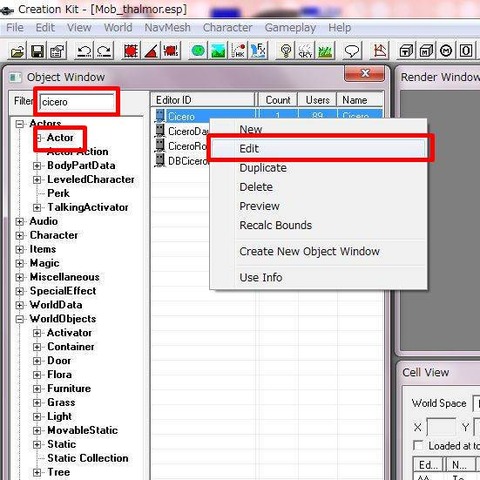The height and width of the screenshot is (480, 480).
Task: Click the Redo toolbar arrow
Action: coord(104,51)
